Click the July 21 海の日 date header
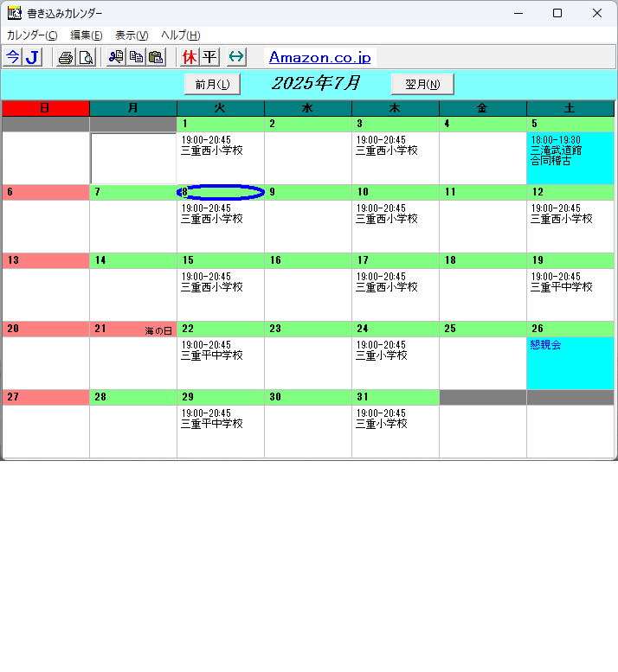 click(132, 330)
